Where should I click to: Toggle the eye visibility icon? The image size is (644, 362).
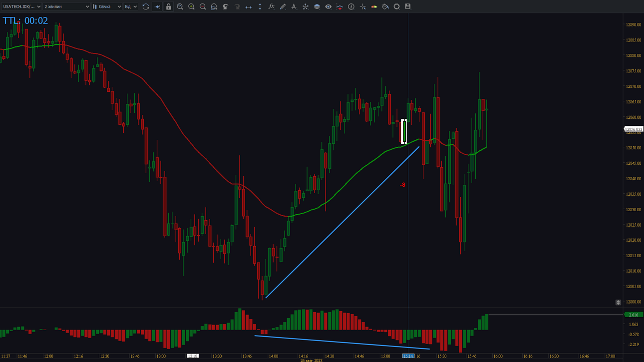click(x=328, y=6)
